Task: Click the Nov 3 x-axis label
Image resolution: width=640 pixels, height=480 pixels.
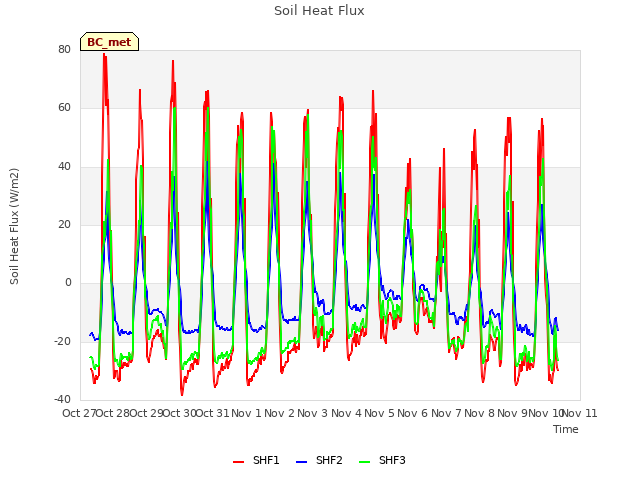Action: [313, 413]
